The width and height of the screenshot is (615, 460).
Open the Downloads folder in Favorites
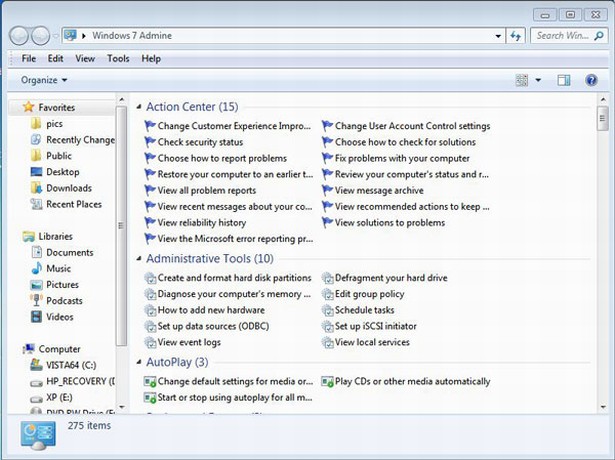[x=68, y=188]
